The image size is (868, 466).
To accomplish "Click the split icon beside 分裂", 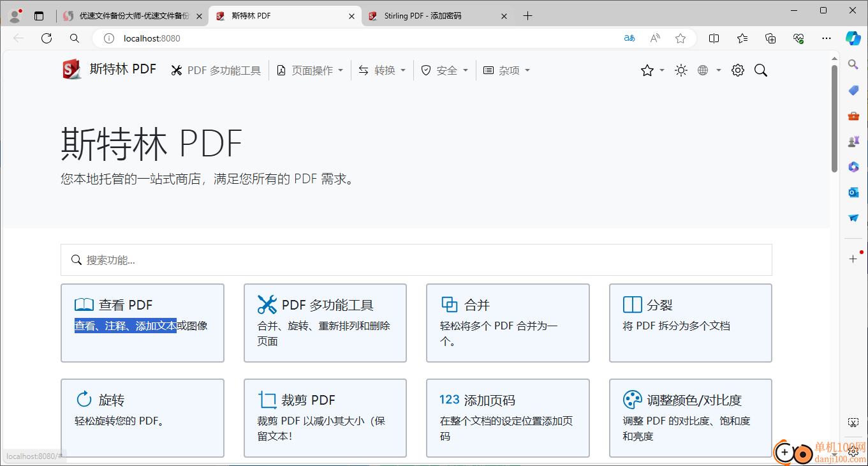I will [632, 304].
